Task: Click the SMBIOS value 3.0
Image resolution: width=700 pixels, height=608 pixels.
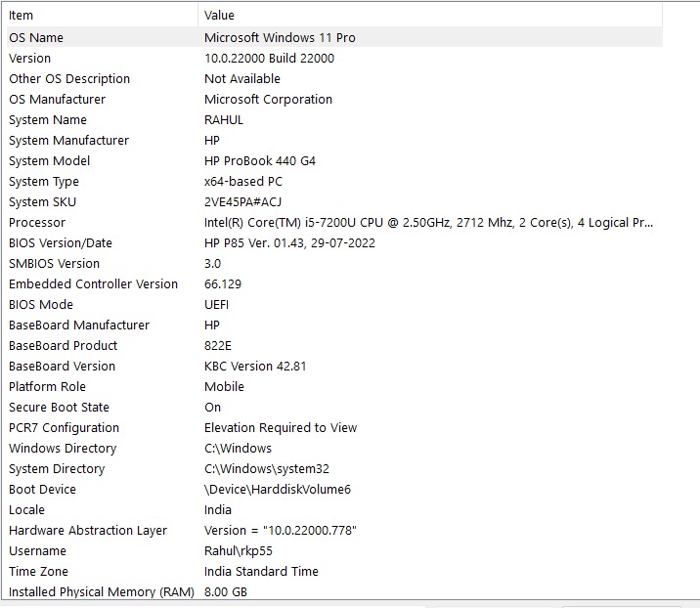Action: point(212,263)
